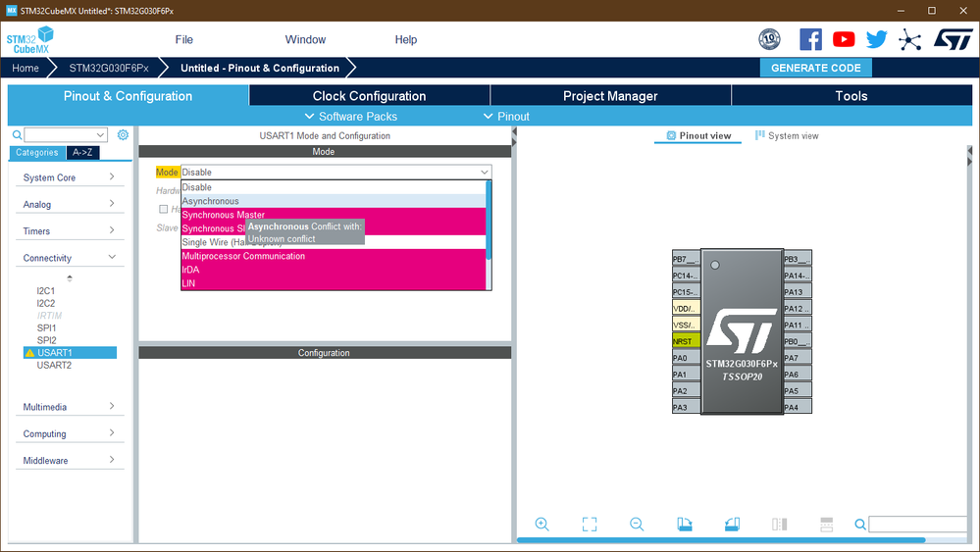980x552 pixels.
Task: Open ST Twitter icon
Action: click(x=877, y=39)
